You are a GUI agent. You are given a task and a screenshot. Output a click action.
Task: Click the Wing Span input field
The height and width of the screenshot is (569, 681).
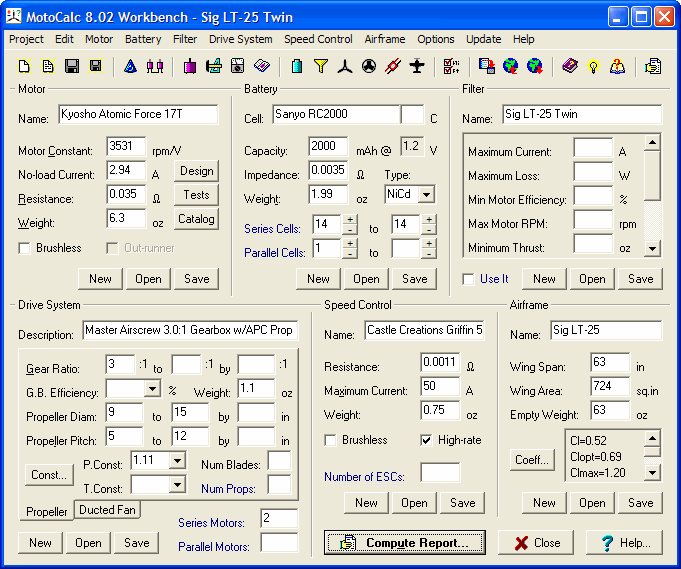point(610,362)
